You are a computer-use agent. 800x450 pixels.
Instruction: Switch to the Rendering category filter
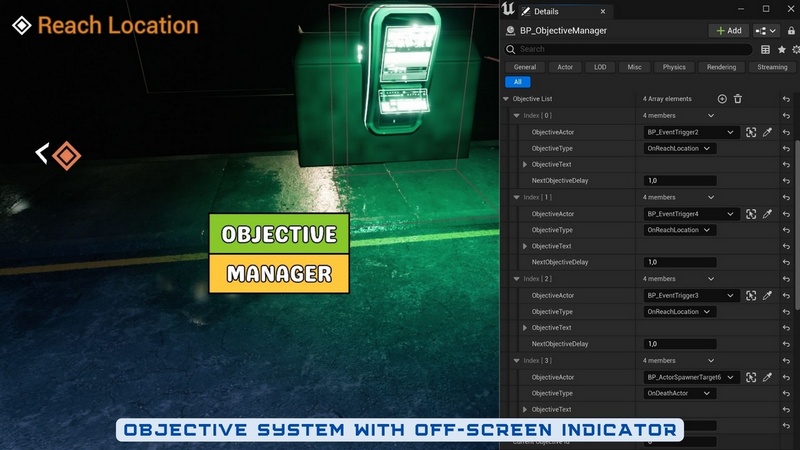pos(722,67)
